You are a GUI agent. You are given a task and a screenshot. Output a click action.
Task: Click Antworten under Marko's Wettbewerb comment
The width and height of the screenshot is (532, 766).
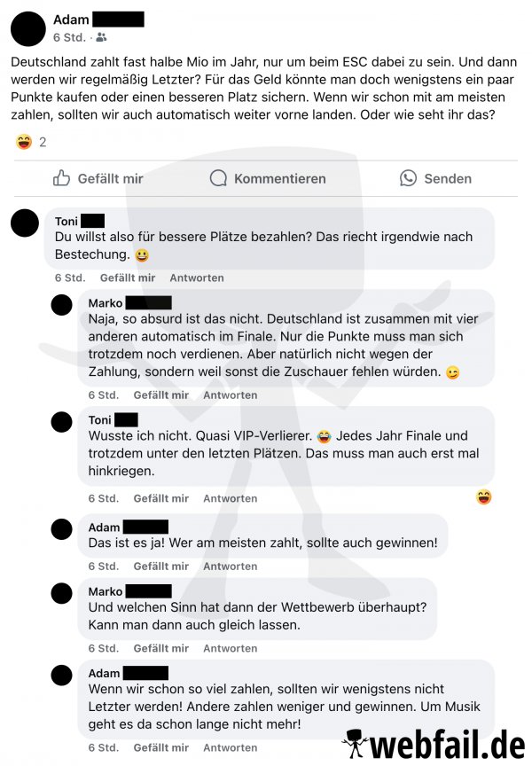coord(231,649)
